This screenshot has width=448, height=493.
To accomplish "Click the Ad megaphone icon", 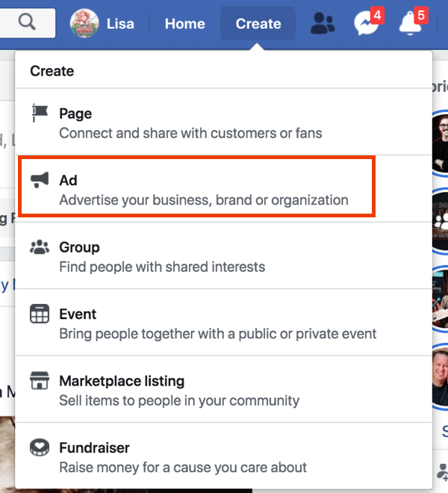I will pyautogui.click(x=40, y=180).
